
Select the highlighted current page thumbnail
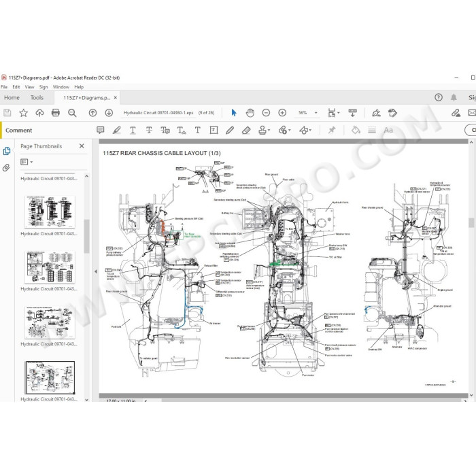(50, 377)
